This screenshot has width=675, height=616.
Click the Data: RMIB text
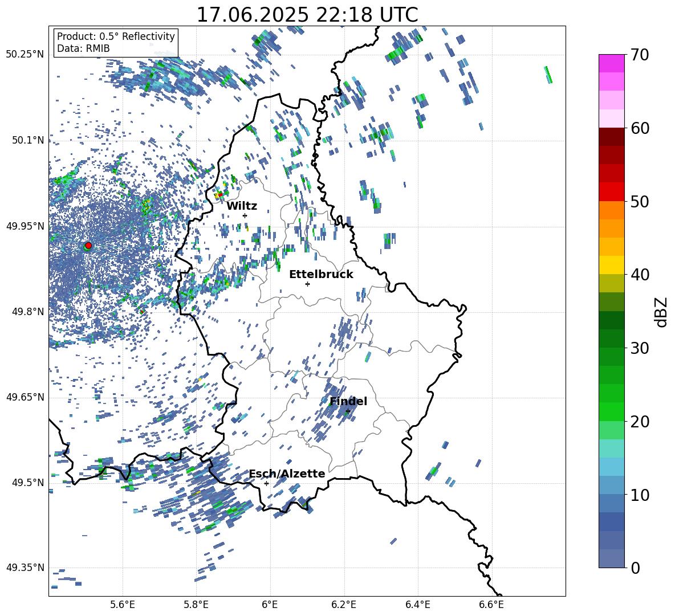(x=83, y=48)
